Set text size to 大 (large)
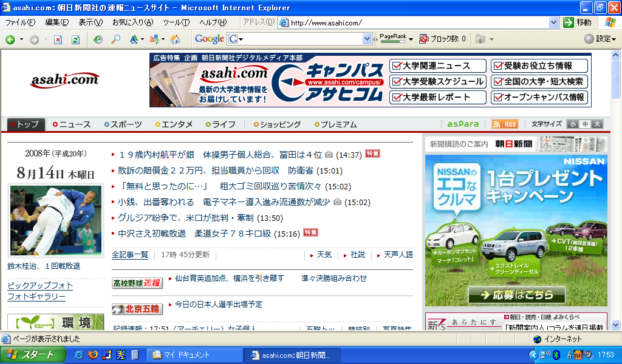 click(x=597, y=124)
